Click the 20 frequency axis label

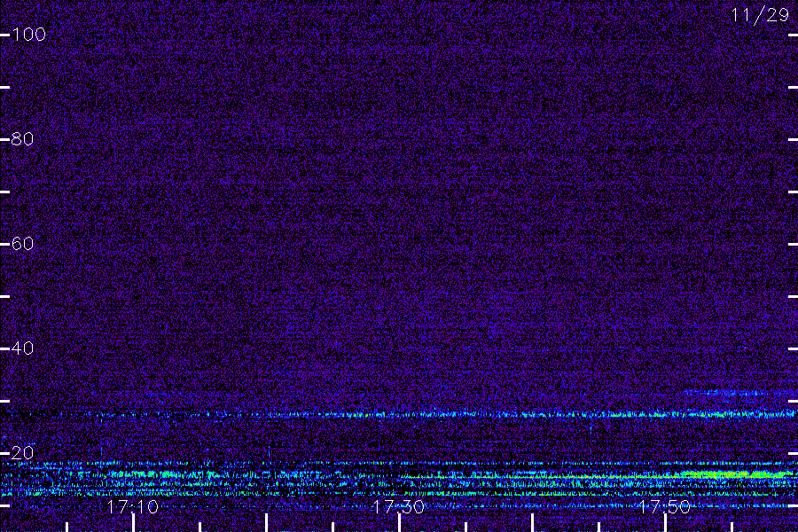(22, 452)
